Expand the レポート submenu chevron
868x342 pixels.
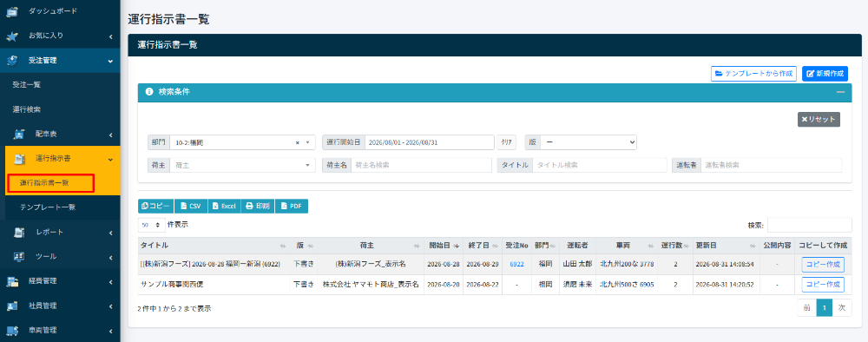click(110, 233)
